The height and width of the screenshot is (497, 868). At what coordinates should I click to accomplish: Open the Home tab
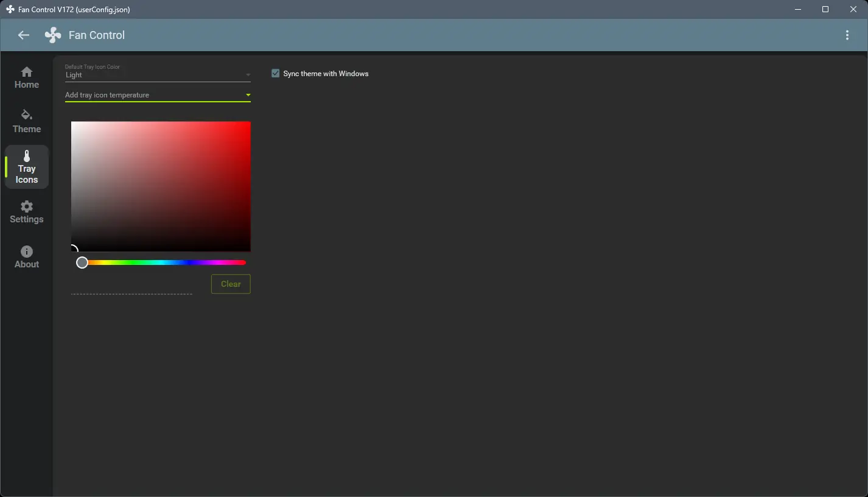pos(27,78)
